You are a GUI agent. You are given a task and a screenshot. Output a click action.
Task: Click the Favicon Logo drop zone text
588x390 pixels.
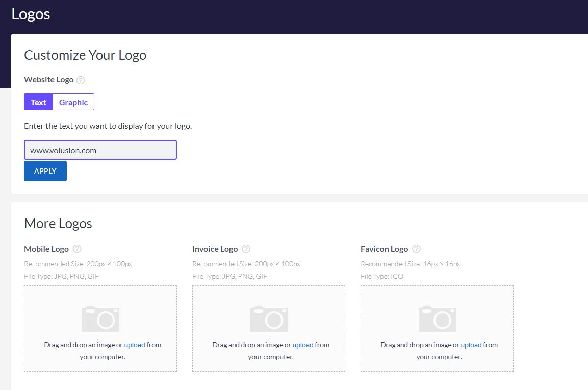420,345
